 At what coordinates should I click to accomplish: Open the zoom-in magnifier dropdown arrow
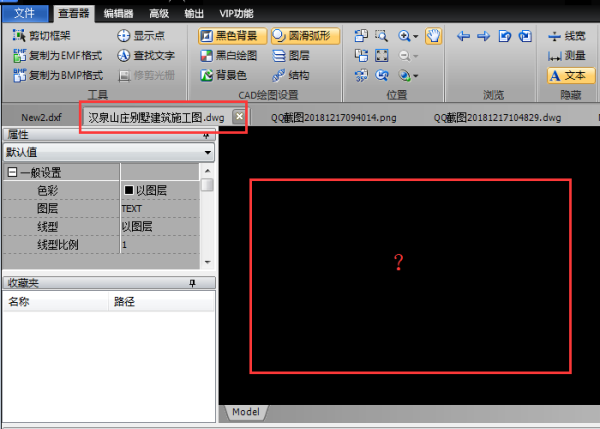(416, 36)
